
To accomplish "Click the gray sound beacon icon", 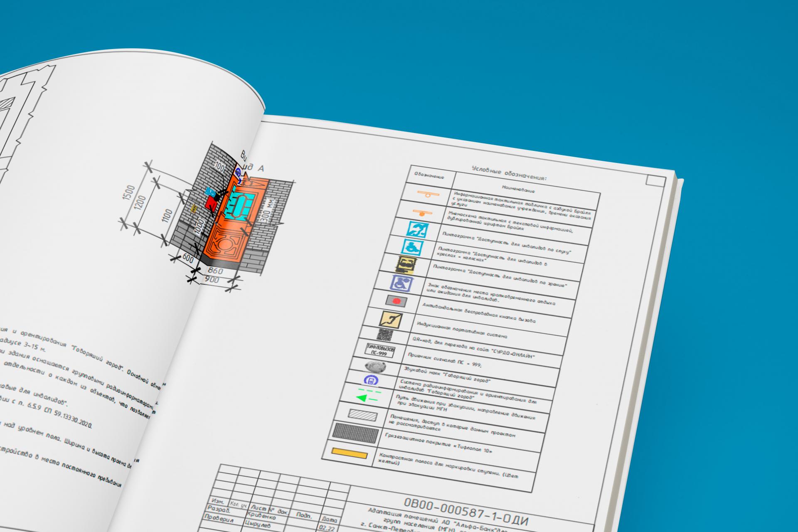I will [x=376, y=367].
